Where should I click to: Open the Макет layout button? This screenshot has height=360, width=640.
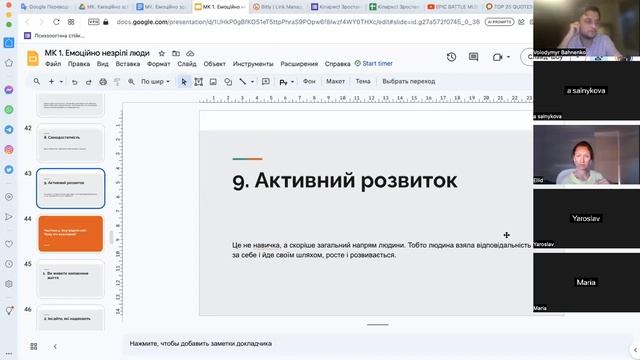click(x=336, y=81)
